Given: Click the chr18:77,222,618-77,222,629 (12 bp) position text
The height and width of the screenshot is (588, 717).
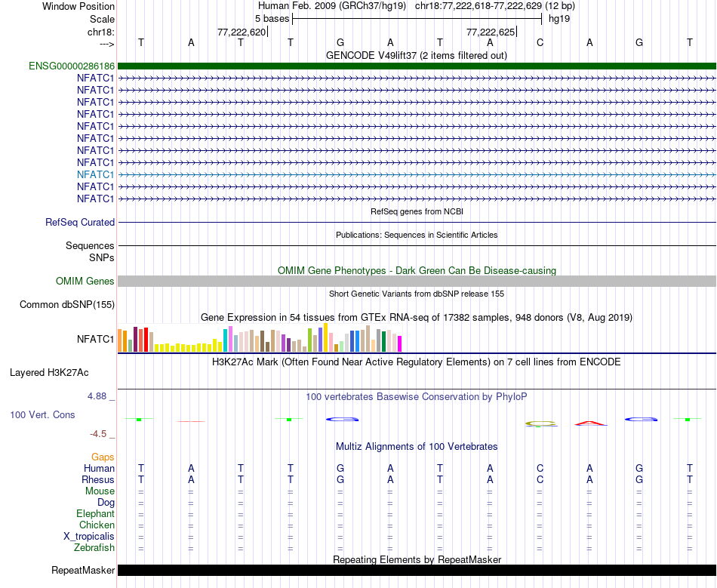Looking at the screenshot, I should pyautogui.click(x=495, y=6).
